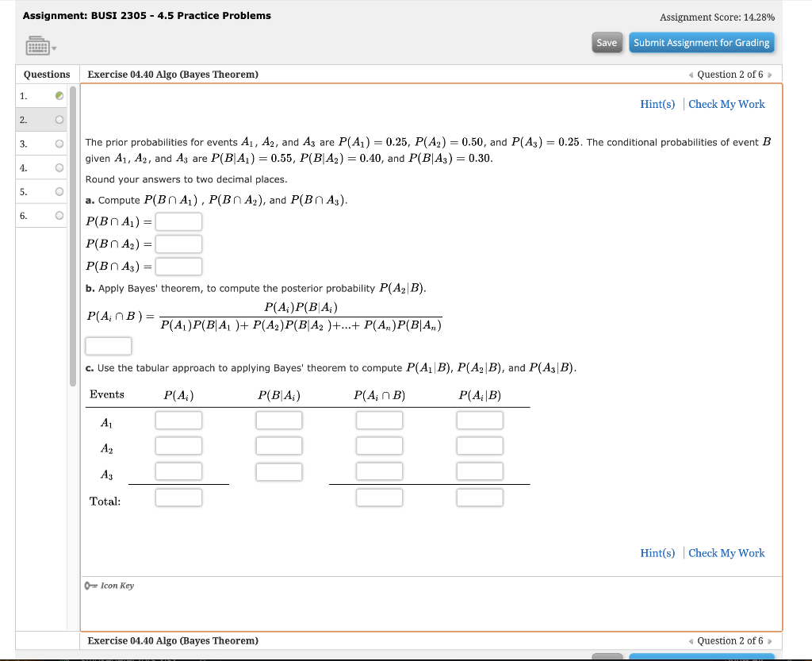812x661 pixels.
Task: Click the Save button
Action: pos(607,42)
